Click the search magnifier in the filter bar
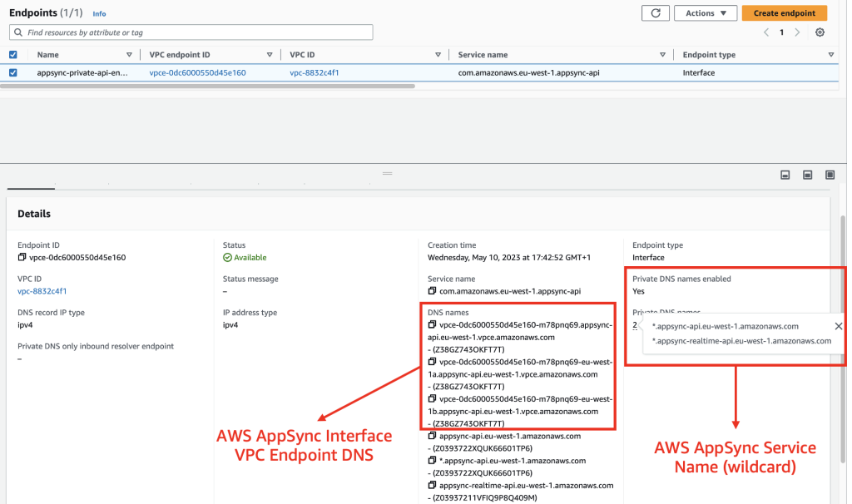Viewport: 852px width, 504px height. pos(17,32)
